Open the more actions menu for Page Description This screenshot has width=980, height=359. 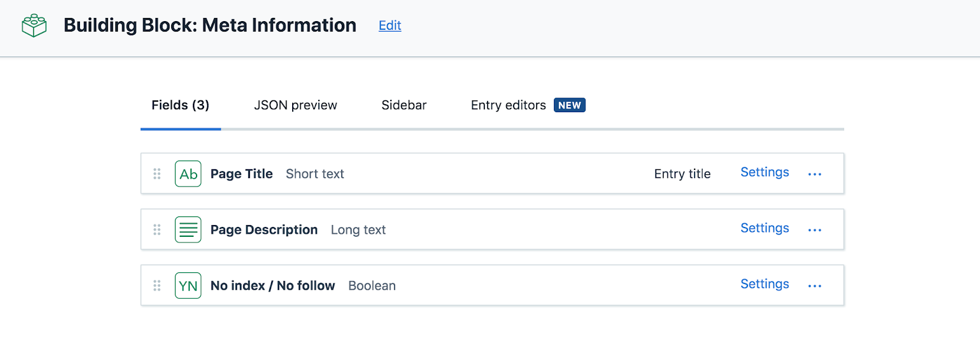[x=814, y=230]
